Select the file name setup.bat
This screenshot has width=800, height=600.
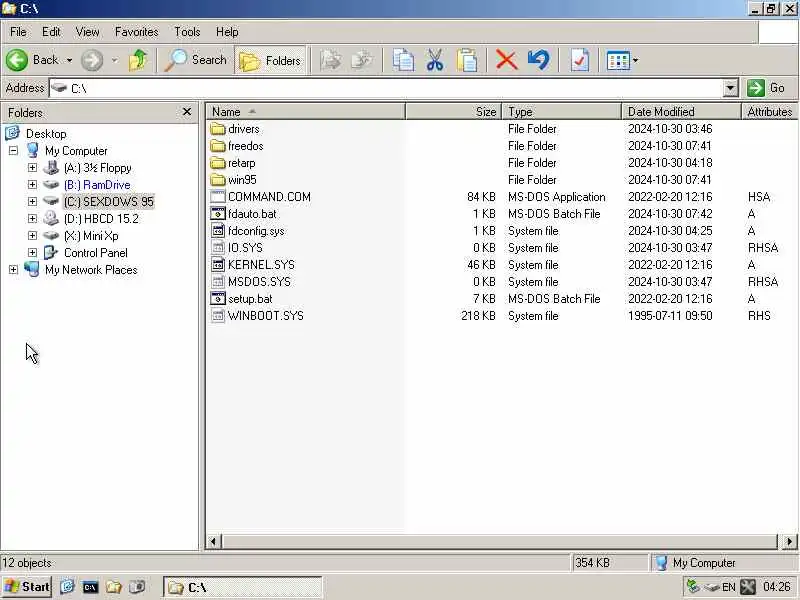[250, 299]
